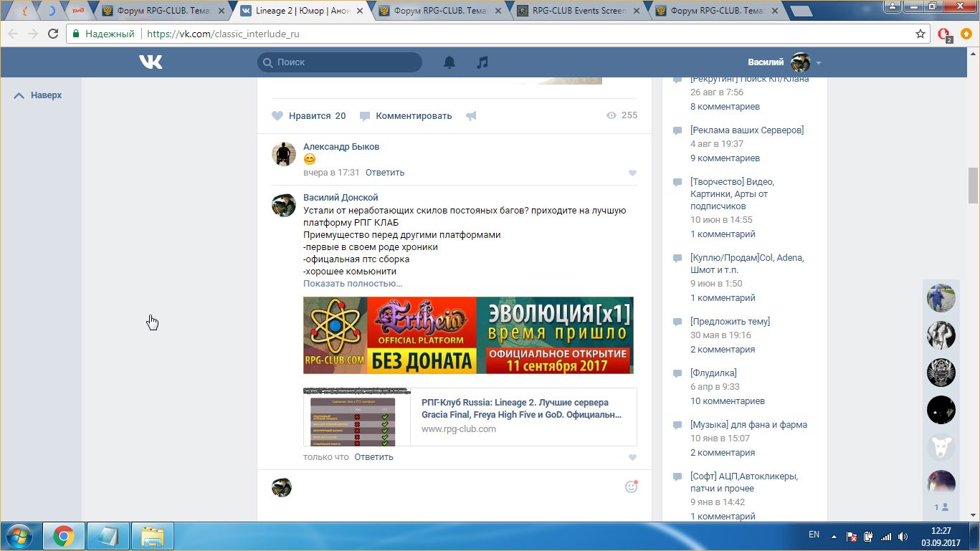The width and height of the screenshot is (980, 551).
Task: Click the search field Поиск
Action: pyautogui.click(x=340, y=62)
